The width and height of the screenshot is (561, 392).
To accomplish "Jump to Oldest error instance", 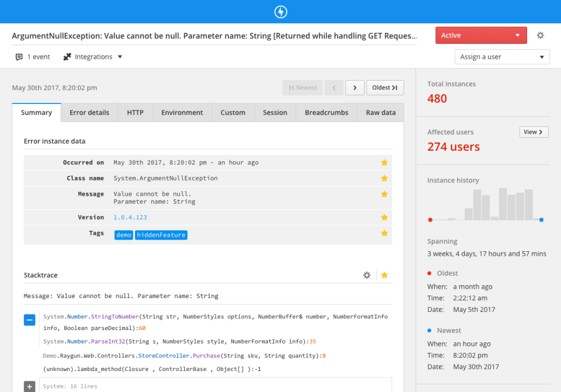I will click(385, 88).
